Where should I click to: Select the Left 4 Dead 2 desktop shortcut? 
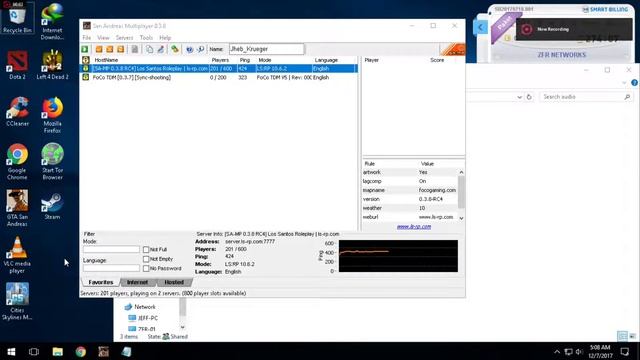pos(52,65)
